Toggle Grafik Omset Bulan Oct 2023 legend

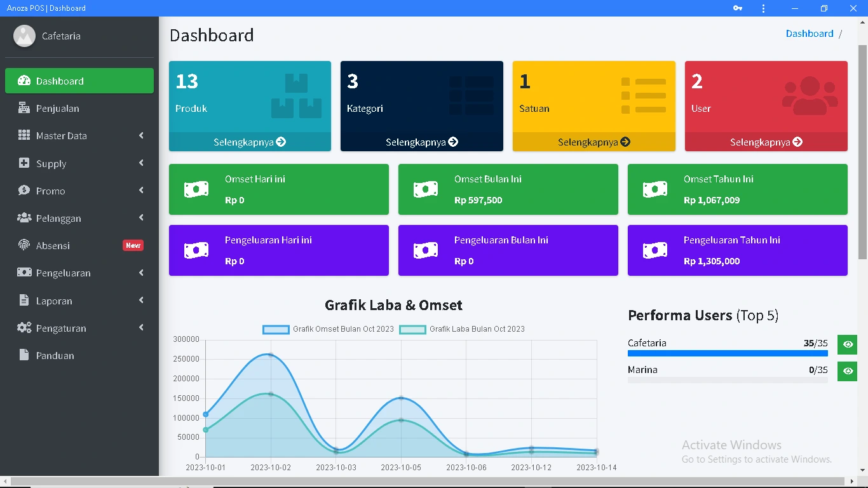pos(329,329)
